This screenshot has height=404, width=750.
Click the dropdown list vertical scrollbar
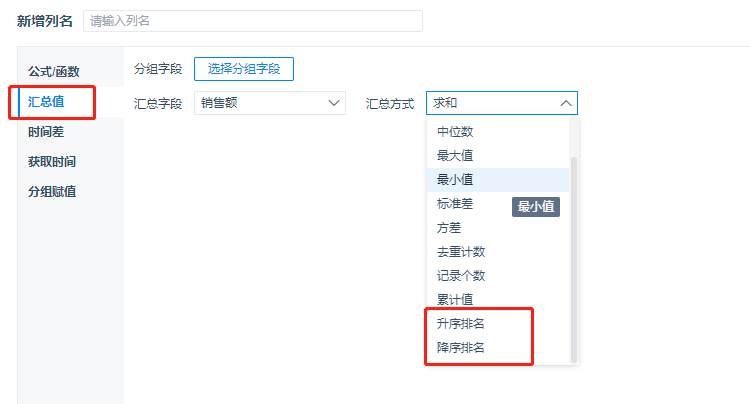click(x=574, y=260)
